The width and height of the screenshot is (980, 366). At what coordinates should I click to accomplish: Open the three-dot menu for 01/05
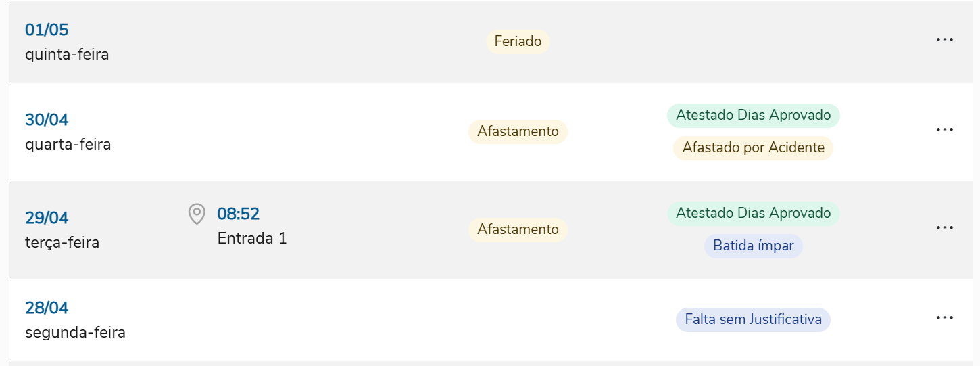(944, 40)
